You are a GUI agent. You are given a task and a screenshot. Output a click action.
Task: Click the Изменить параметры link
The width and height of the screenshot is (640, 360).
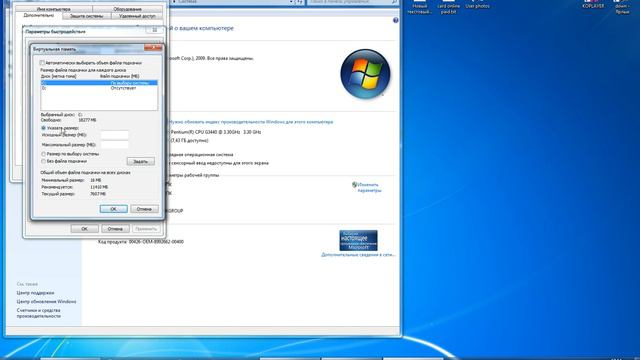point(369,188)
